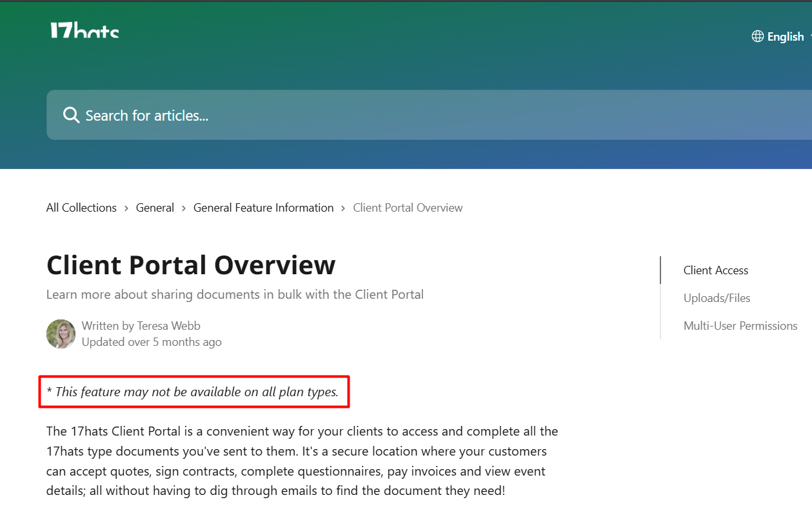The height and width of the screenshot is (513, 812).
Task: Click the globe language icon
Action: point(758,36)
